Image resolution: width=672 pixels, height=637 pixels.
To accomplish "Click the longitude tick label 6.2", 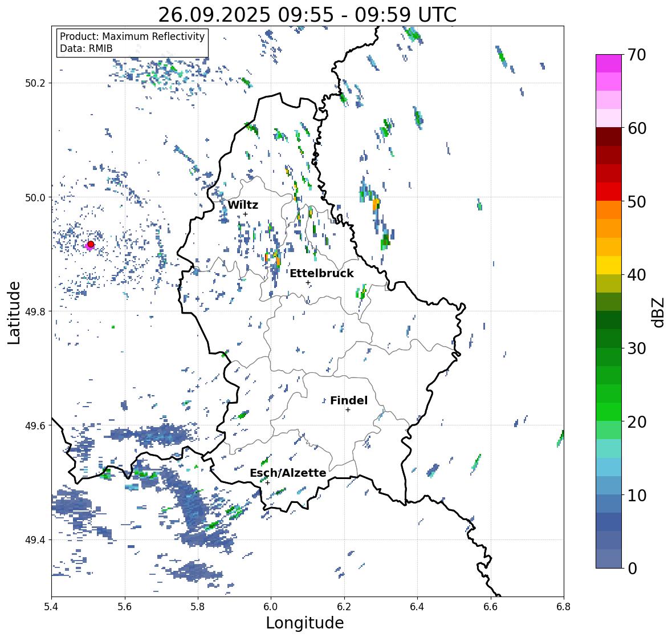I will point(344,607).
